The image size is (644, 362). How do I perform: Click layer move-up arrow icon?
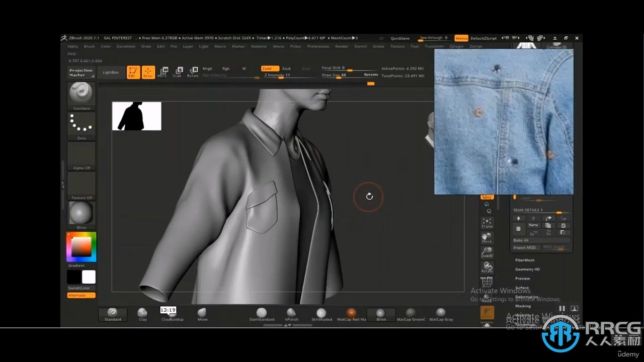coord(518,218)
